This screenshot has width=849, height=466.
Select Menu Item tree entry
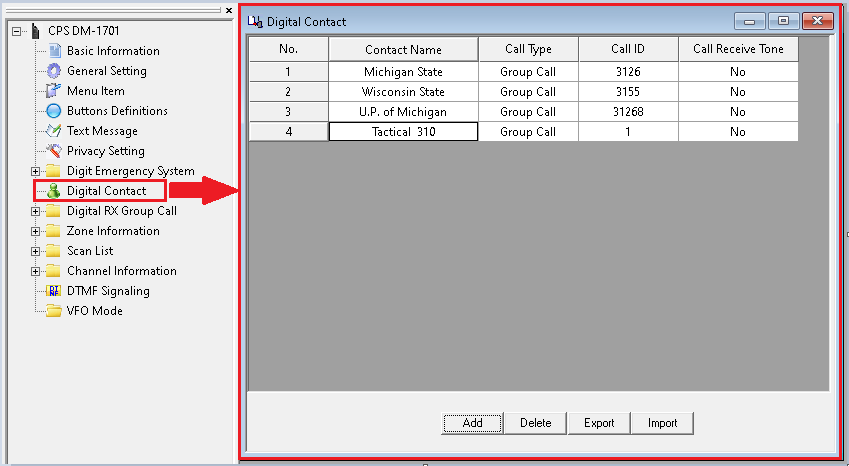pyautogui.click(x=96, y=91)
